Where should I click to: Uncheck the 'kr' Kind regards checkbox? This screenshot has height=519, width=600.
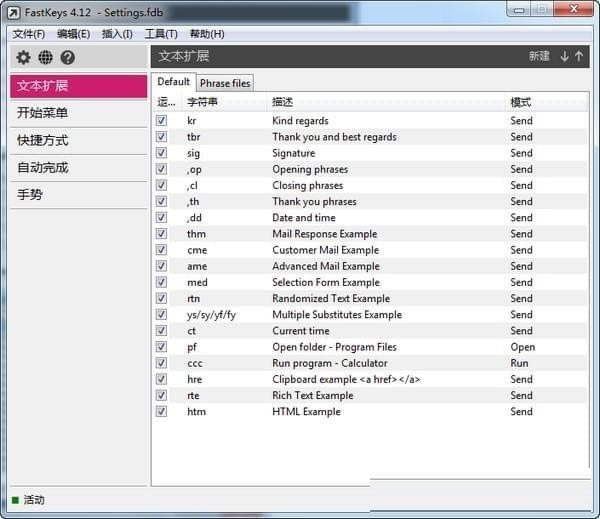(162, 121)
